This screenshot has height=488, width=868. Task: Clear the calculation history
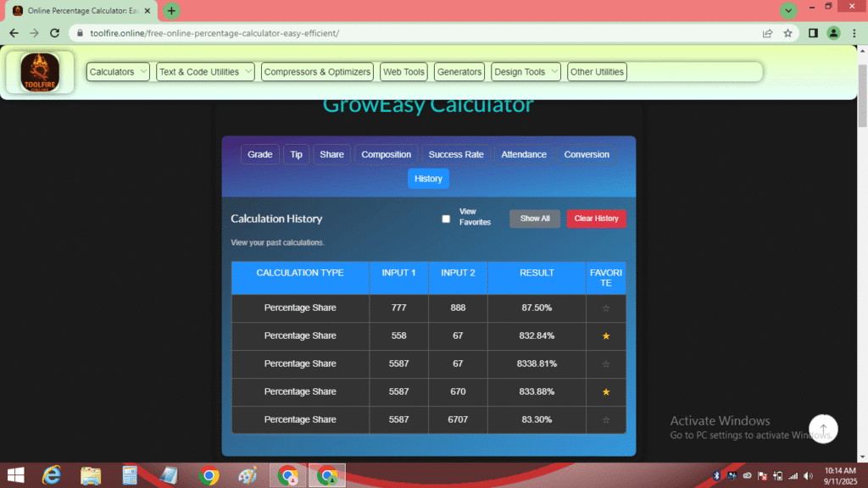596,219
